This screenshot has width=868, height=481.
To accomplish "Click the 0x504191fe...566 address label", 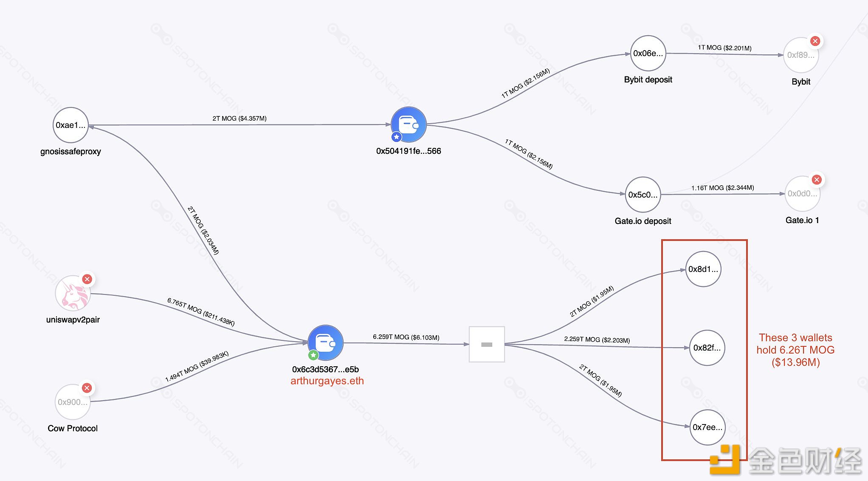I will (409, 151).
